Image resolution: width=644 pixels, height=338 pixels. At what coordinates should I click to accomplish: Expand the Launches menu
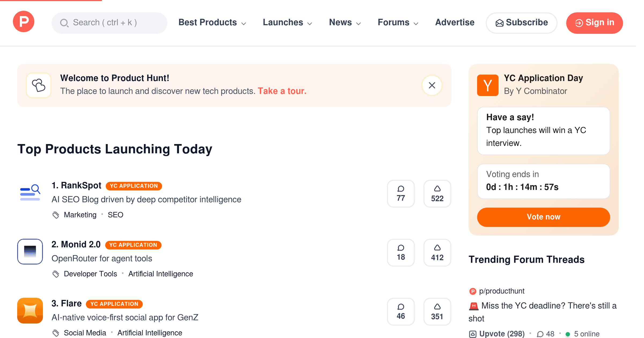(x=287, y=22)
